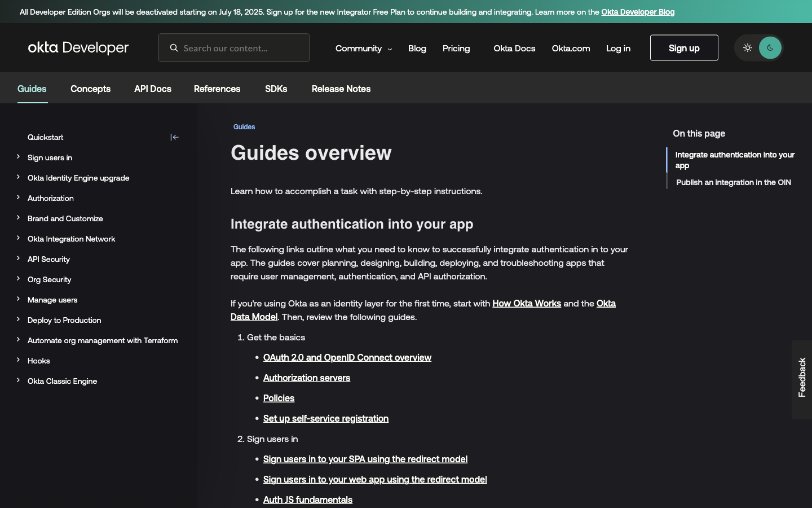Select Brand and Customize sidebar item
Viewport: 812px width, 508px height.
(65, 218)
